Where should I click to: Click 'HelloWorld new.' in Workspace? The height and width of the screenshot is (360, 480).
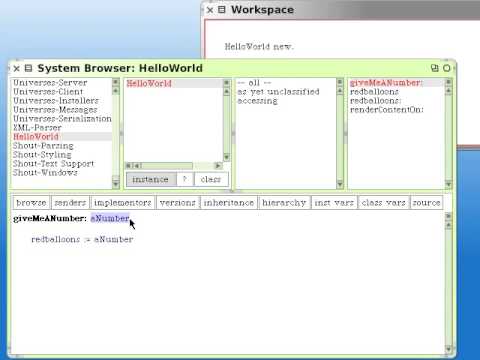[259, 46]
